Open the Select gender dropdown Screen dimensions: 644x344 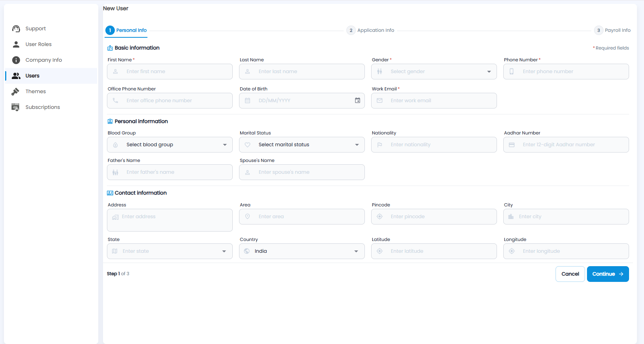[x=434, y=72]
